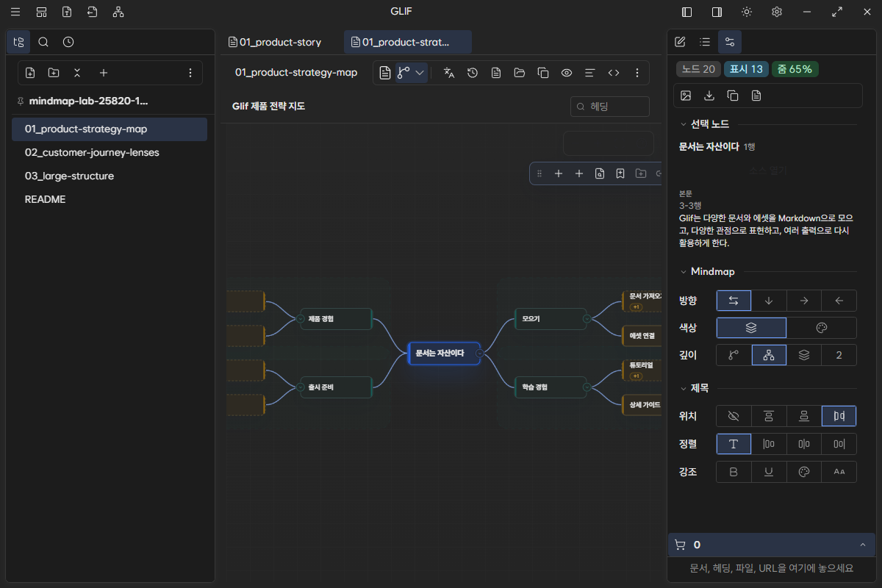
Task: Select the 문서는 자산이다 root node
Action: pos(444,353)
